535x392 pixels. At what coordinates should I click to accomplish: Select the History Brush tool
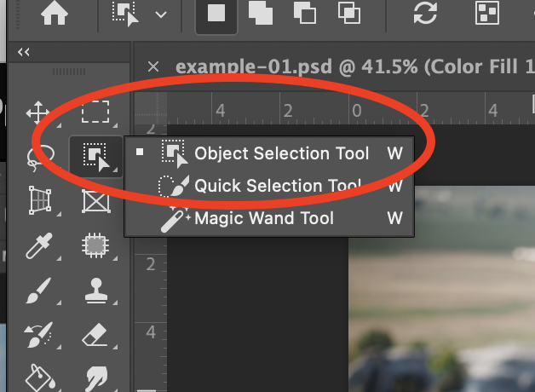tap(38, 336)
